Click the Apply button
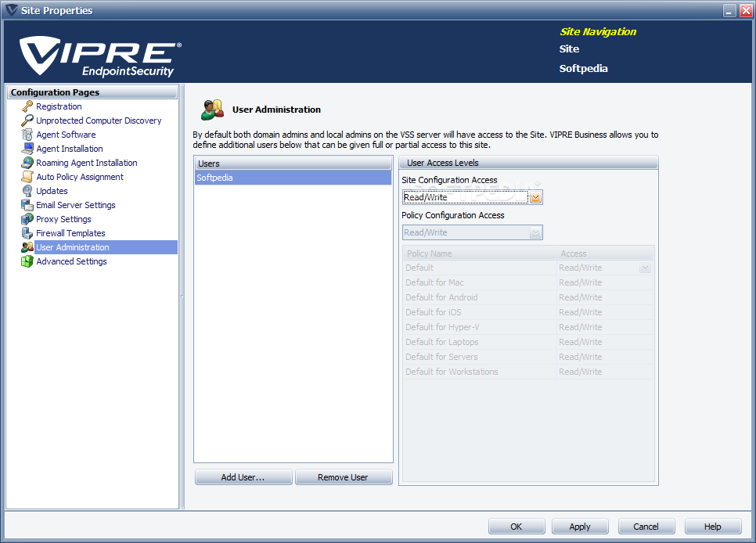 pos(580,527)
